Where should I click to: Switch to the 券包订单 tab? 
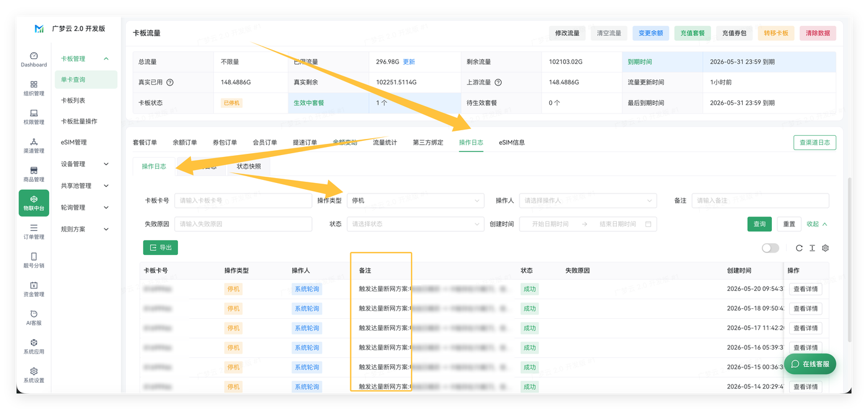pos(225,143)
